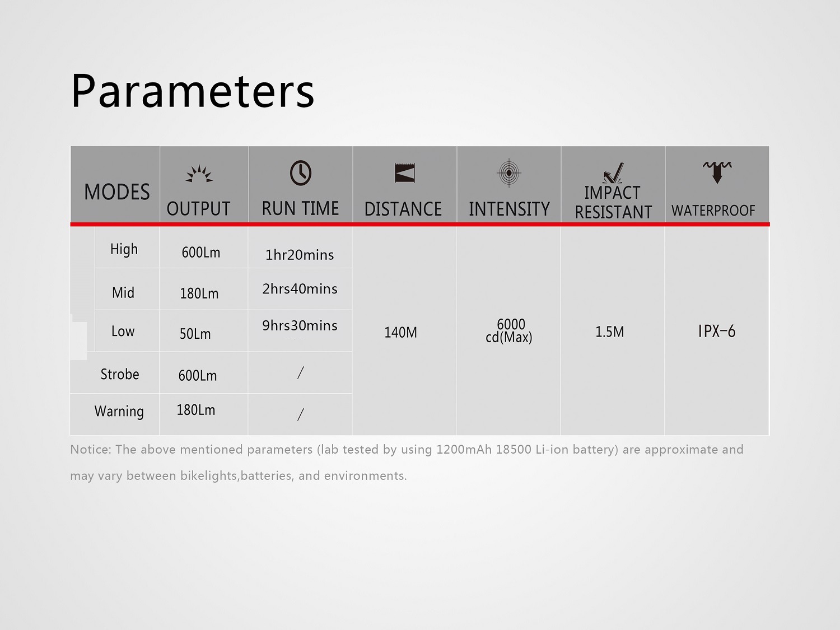Image resolution: width=840 pixels, height=630 pixels.
Task: Click the MODES column header
Action: [x=117, y=192]
